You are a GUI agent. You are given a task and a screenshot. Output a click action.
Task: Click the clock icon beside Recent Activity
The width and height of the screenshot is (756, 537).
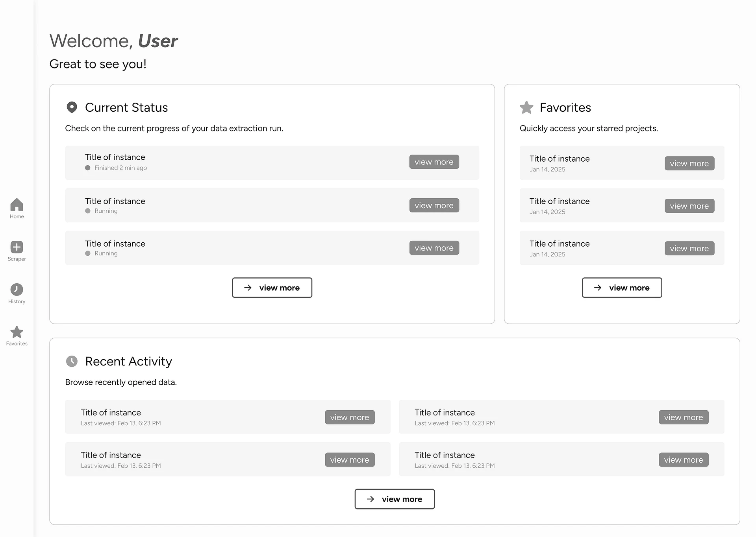click(x=72, y=361)
